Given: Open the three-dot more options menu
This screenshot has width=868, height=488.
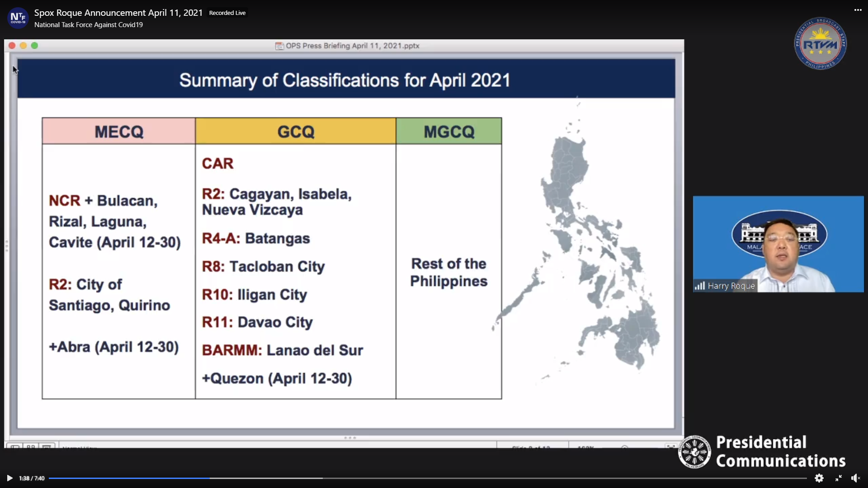Looking at the screenshot, I should click(858, 10).
